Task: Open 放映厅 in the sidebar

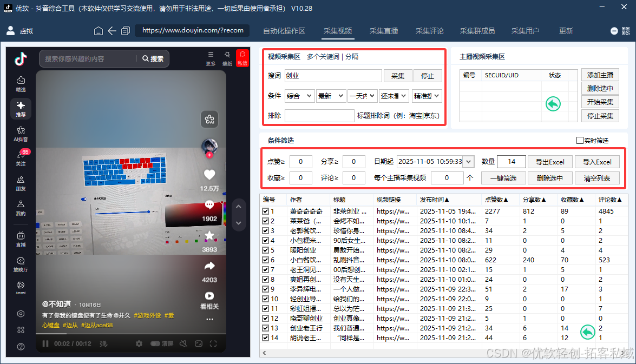Action: [21, 264]
